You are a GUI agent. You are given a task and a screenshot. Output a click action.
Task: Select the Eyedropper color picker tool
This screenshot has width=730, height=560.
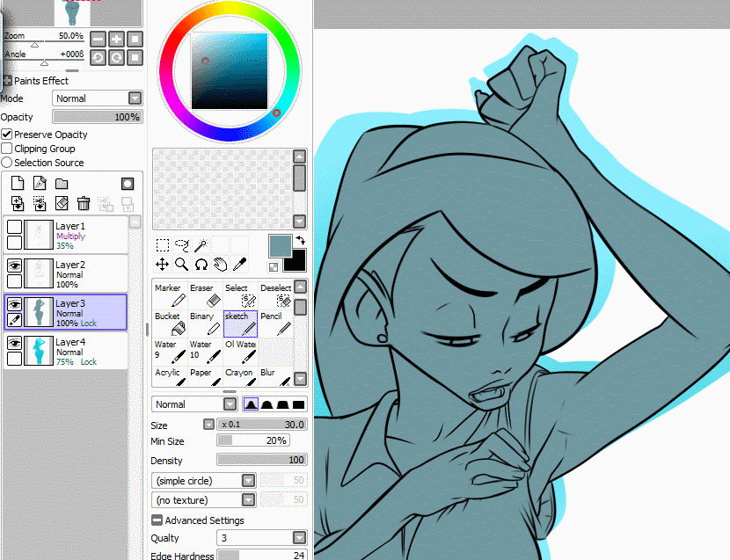coord(239,265)
